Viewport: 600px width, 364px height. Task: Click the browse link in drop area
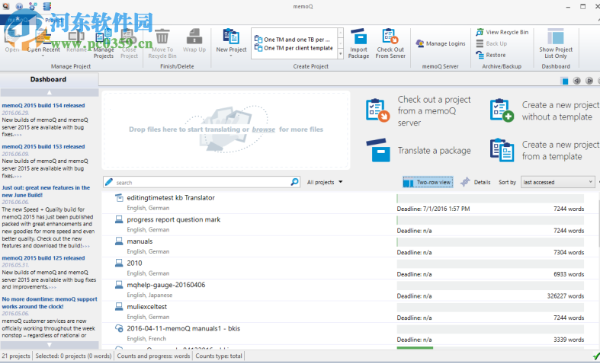[263, 129]
